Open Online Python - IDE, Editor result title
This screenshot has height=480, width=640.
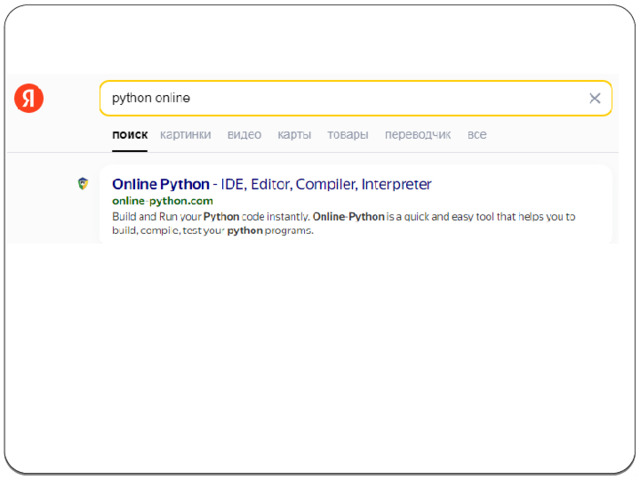[x=272, y=184]
